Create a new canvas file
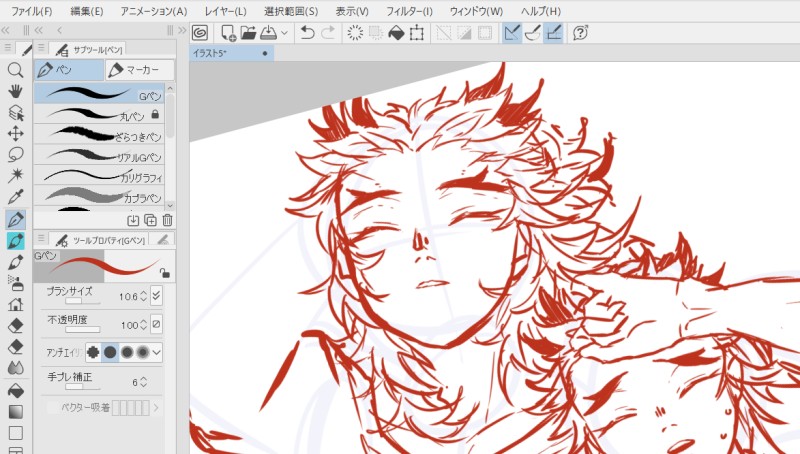The height and width of the screenshot is (454, 800). (228, 33)
